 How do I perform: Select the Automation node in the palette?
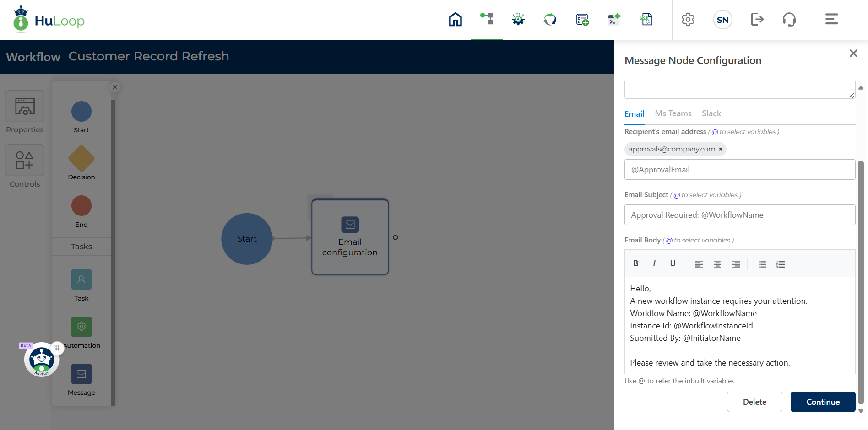click(81, 327)
